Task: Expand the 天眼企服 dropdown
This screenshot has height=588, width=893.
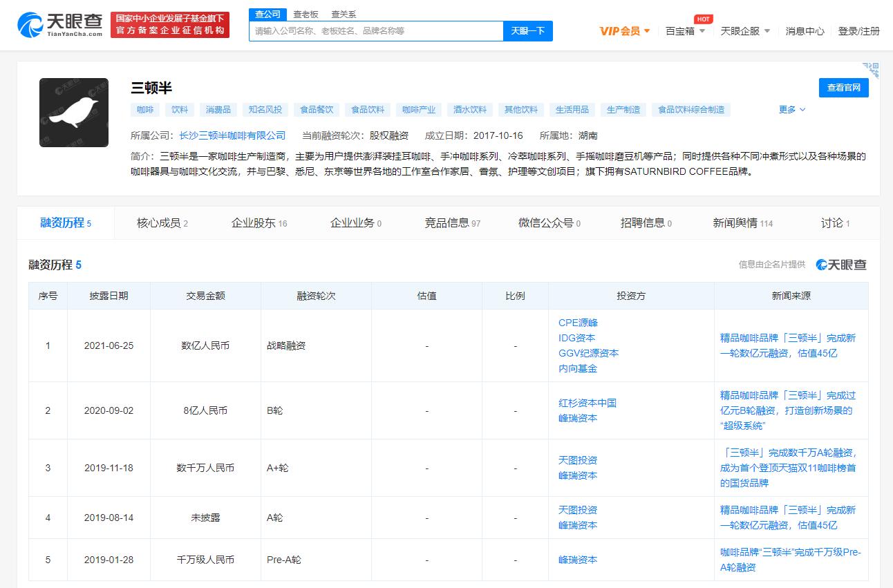Action: 745,31
